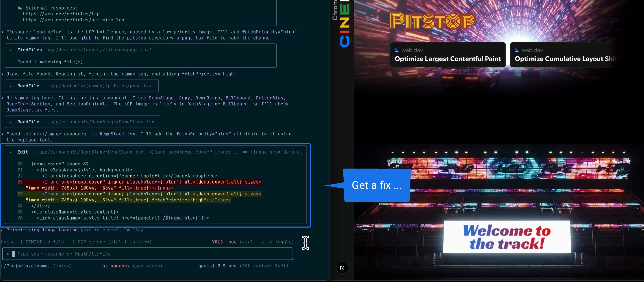The height and width of the screenshot is (282, 644).
Task: Click the web.dev icon on the Cumulative Layout Shift card
Action: (x=517, y=50)
